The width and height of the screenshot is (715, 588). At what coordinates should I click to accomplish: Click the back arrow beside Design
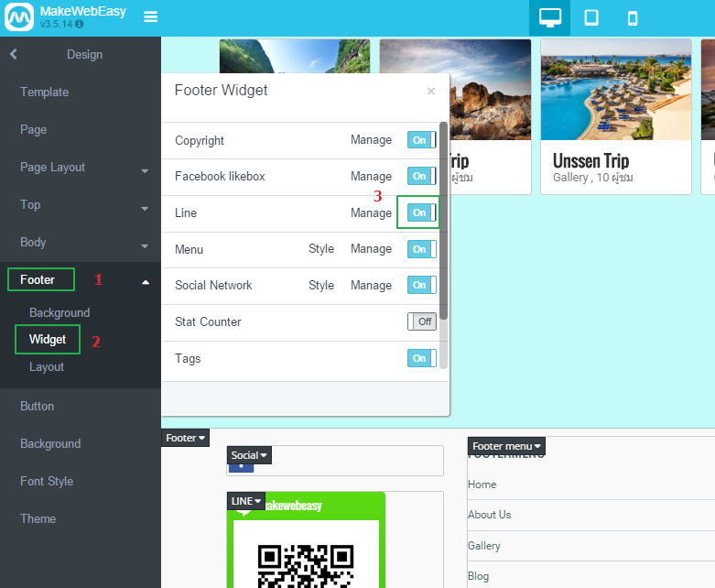[14, 55]
